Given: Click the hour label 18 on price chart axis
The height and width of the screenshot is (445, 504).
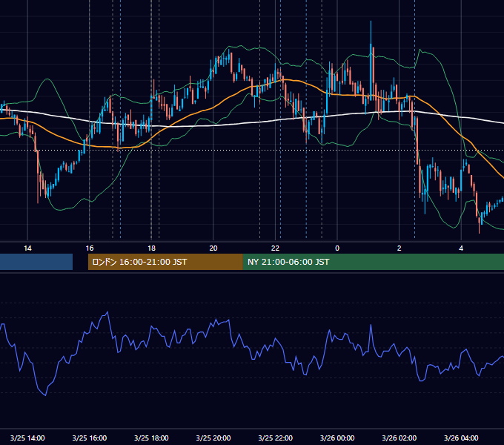Looking at the screenshot, I should tap(151, 248).
